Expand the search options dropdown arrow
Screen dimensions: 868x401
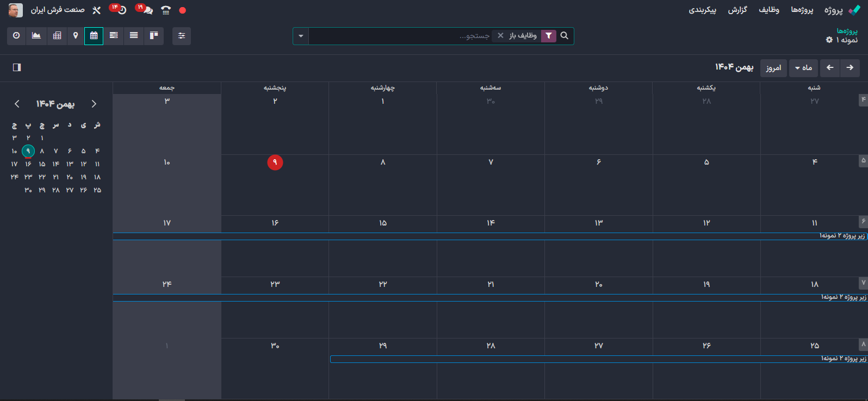point(301,36)
